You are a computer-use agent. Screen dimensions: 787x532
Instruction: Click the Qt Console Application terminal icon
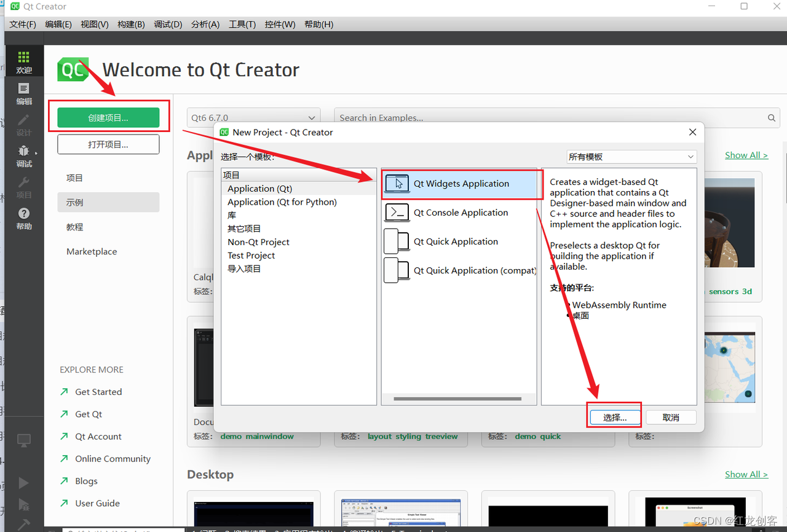pyautogui.click(x=397, y=213)
